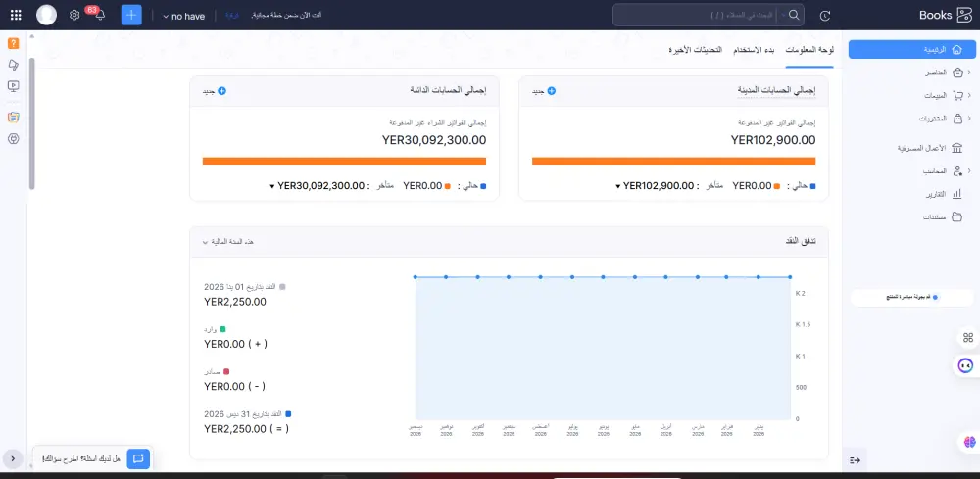Screen dimensions: 980x479
Task: Open the Zoho apps grid launcher
Action: point(17,15)
